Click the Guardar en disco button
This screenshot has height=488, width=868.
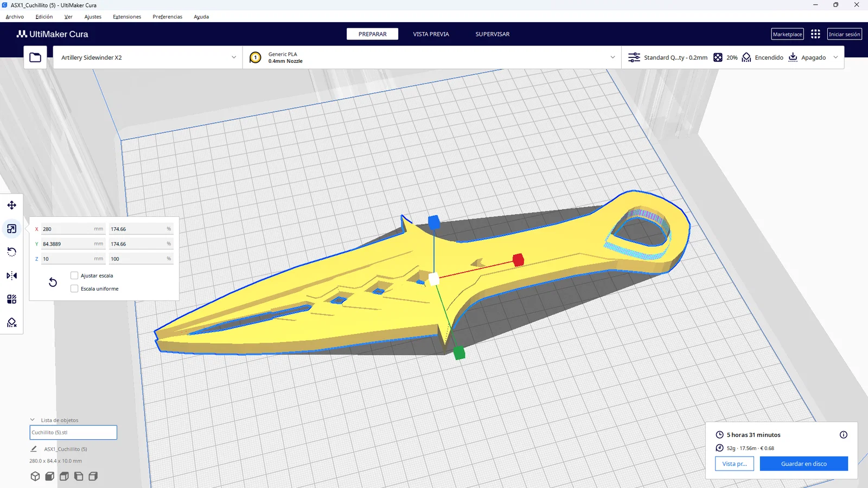coord(804,464)
